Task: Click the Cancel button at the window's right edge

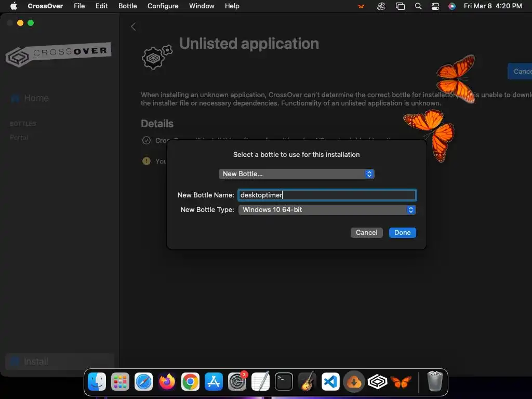Action: [x=520, y=71]
